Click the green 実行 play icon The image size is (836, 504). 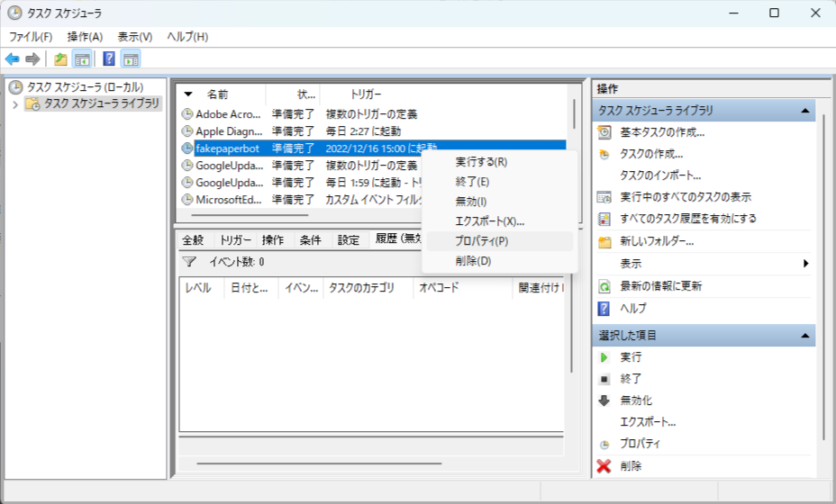(x=604, y=357)
